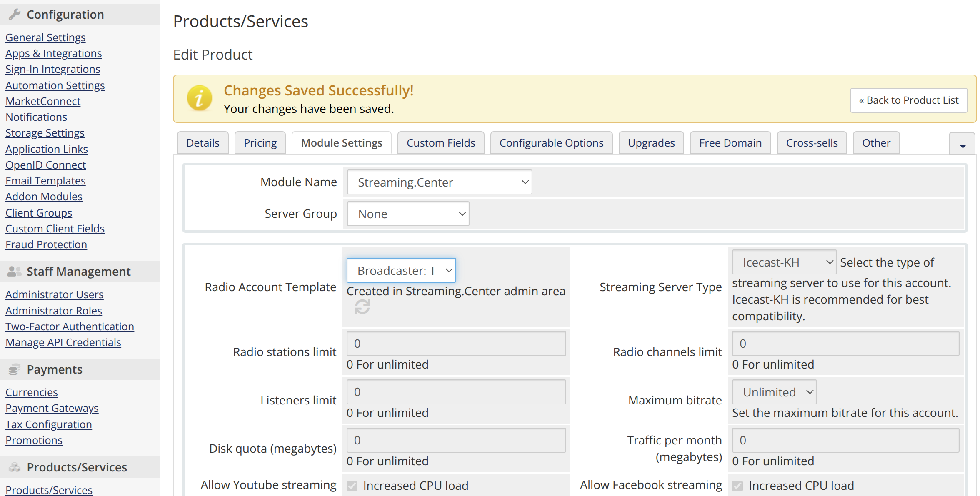Toggle Allow Youtube streaming checkbox

coord(352,486)
